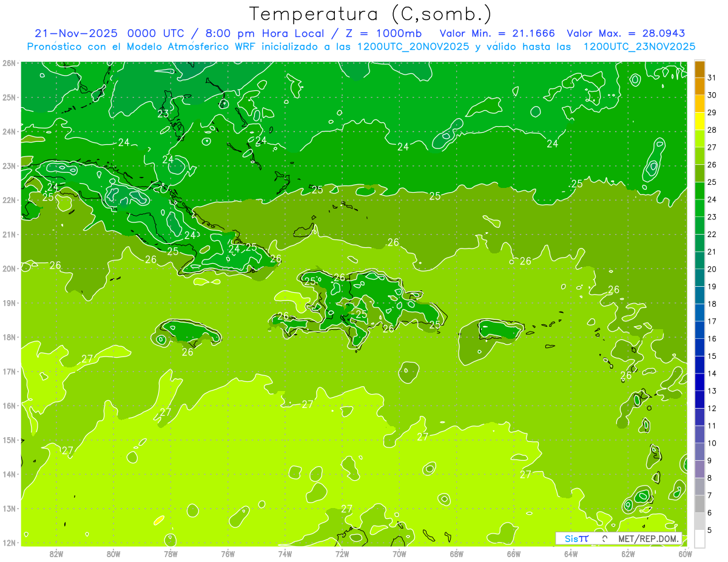Click the legend value label 28
This screenshot has height=562, width=728.
pyautogui.click(x=712, y=130)
